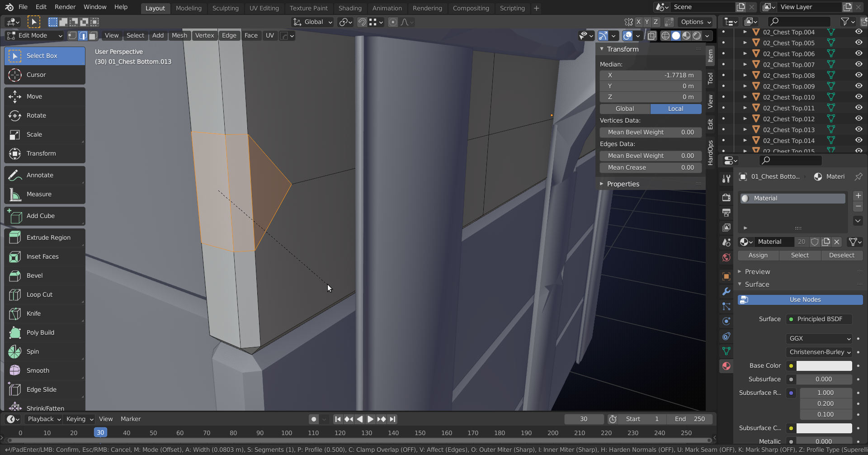
Task: Hide 02_Chest Top.007 in the outliner
Action: coord(858,64)
